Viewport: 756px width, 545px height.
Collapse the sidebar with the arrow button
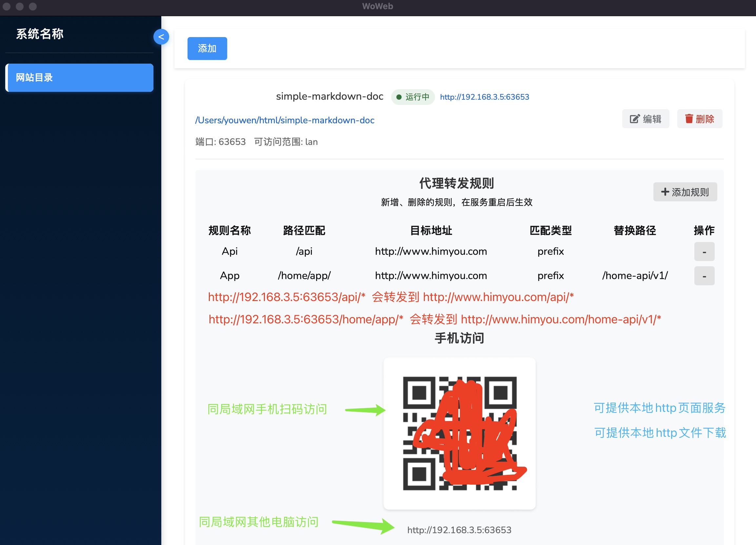(x=161, y=37)
